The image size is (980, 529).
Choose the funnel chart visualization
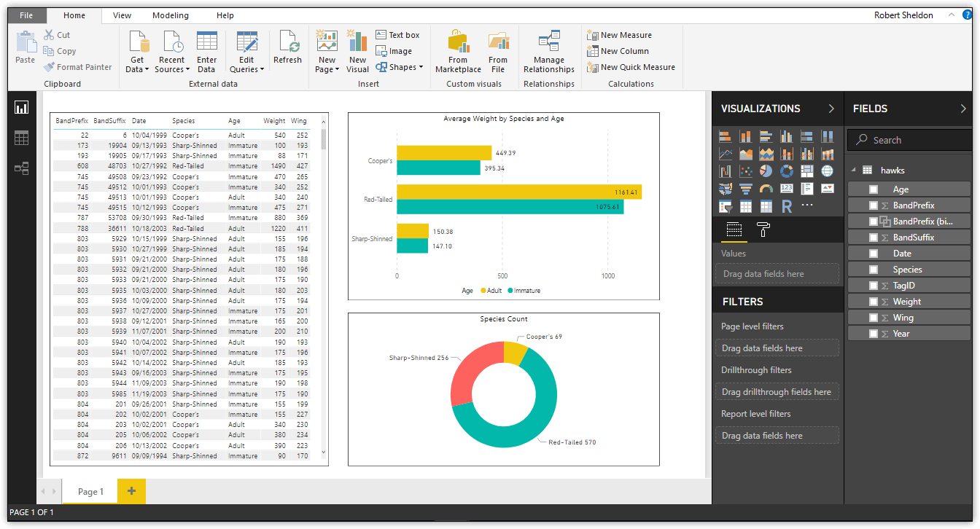point(745,189)
